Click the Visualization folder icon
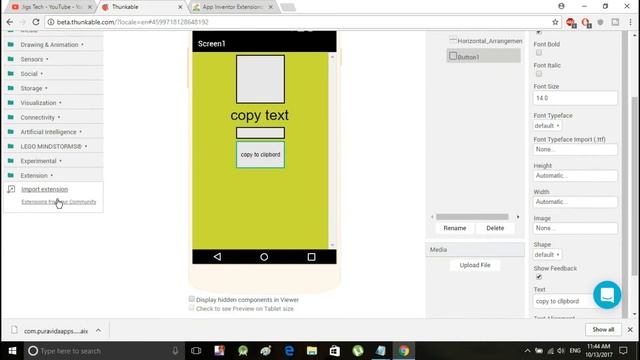 pos(11,102)
